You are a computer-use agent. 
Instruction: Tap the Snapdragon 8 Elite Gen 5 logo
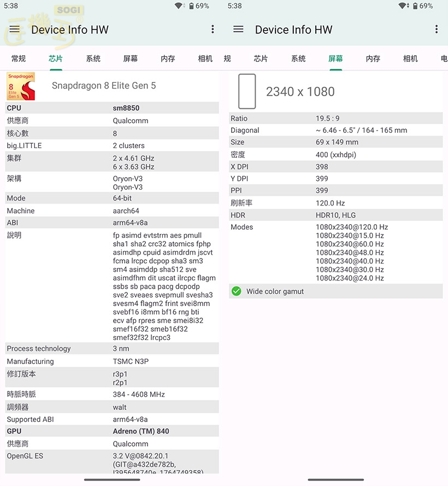tap(21, 86)
